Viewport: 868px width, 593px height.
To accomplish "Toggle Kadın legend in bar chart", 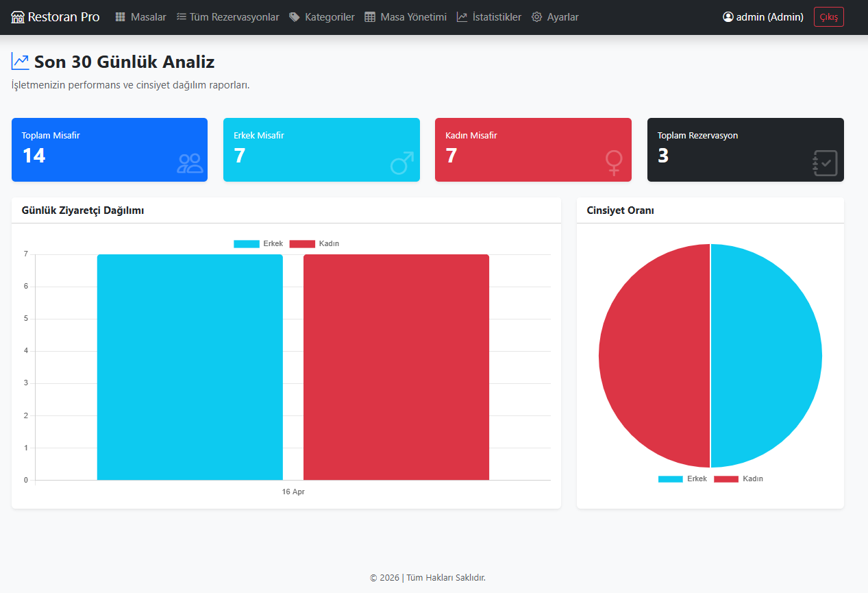I will coord(314,244).
